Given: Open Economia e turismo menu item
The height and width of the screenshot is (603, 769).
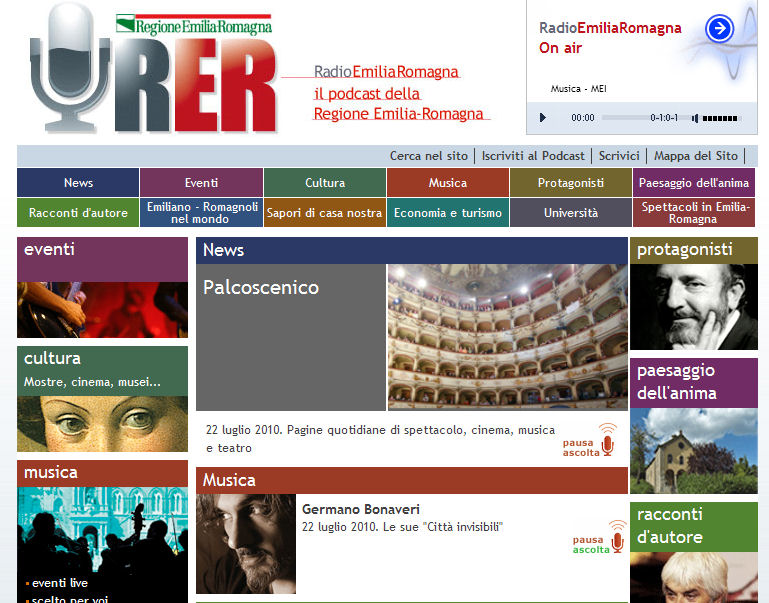Looking at the screenshot, I should pos(448,212).
